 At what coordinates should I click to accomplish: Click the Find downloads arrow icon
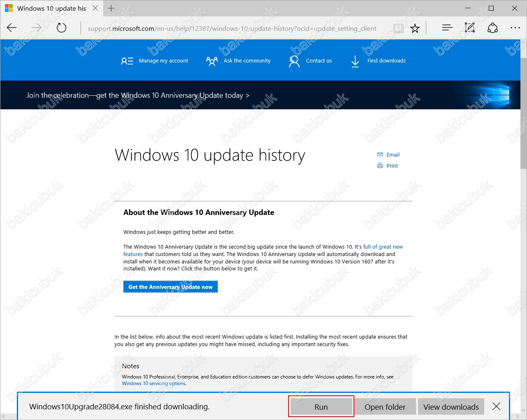point(355,62)
